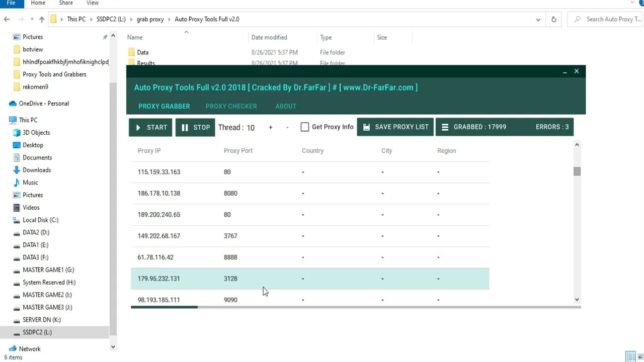Select proxy row 179.95.232.131

(310, 279)
